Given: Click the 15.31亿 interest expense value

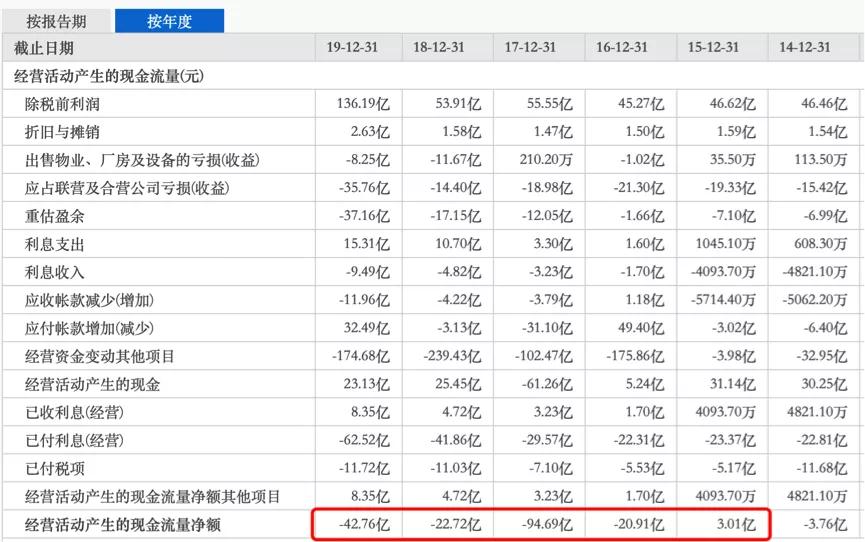Looking at the screenshot, I should pyautogui.click(x=367, y=244).
